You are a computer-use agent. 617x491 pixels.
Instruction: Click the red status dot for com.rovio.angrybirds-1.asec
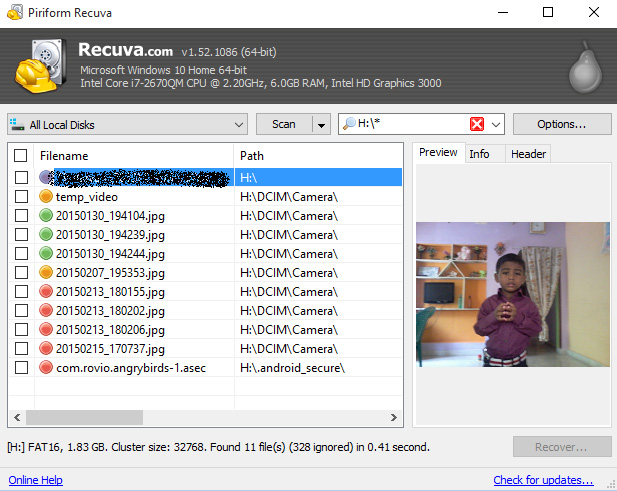point(46,367)
